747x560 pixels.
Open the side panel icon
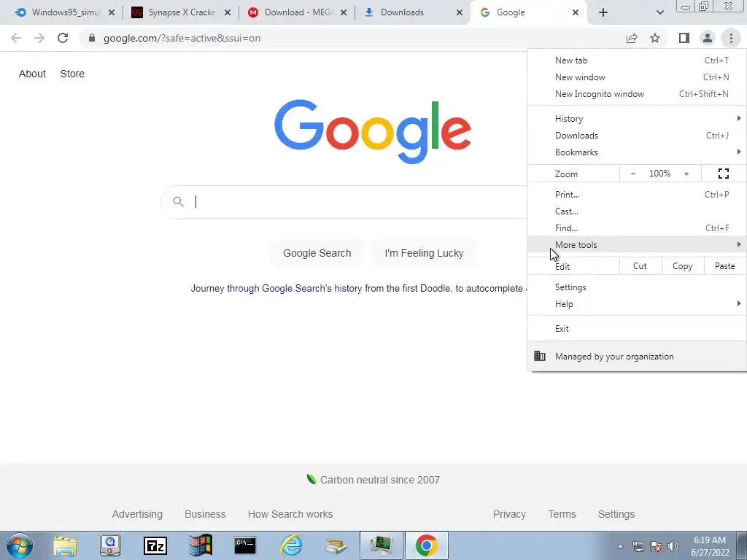(684, 38)
